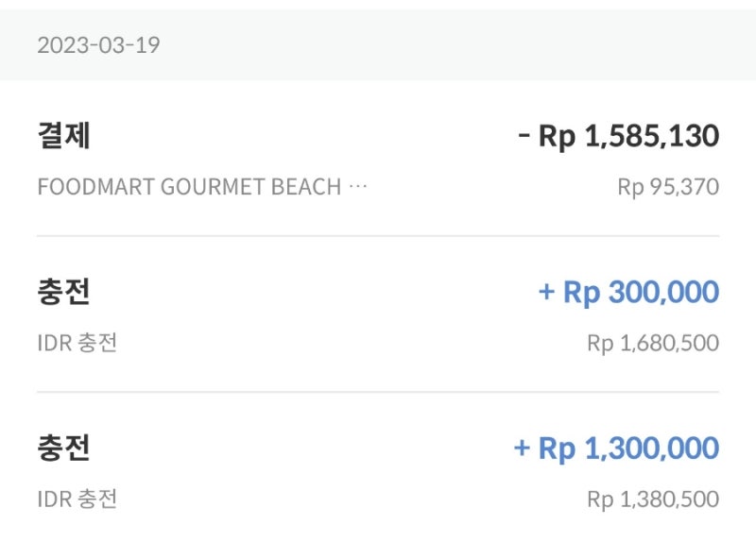756x542 pixels.
Task: Click the gray date section bar
Action: (x=378, y=44)
